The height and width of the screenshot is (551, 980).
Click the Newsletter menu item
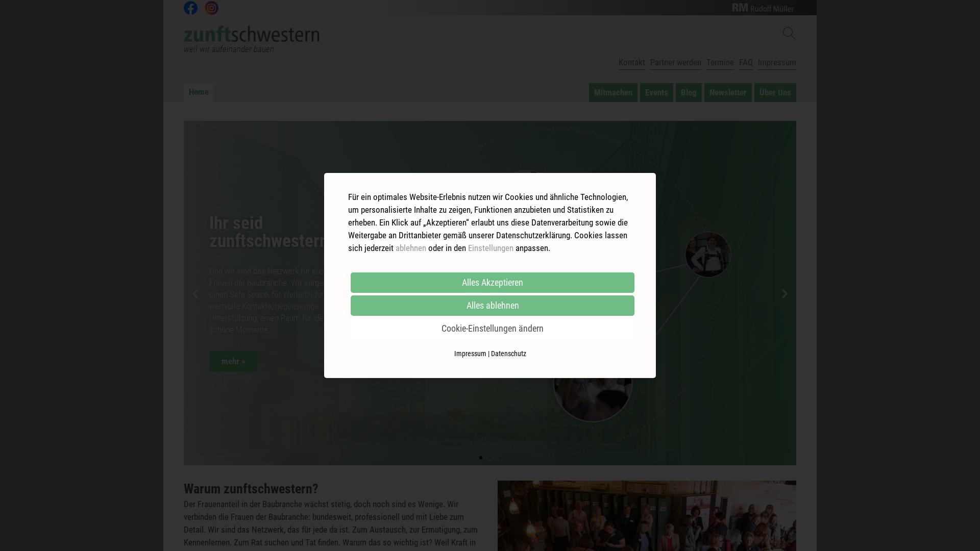coord(727,92)
